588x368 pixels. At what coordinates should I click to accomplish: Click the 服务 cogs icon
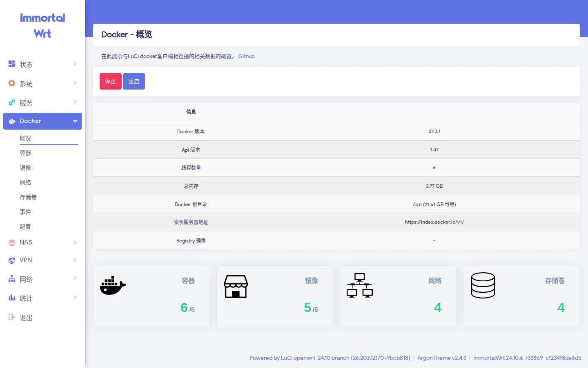12,102
